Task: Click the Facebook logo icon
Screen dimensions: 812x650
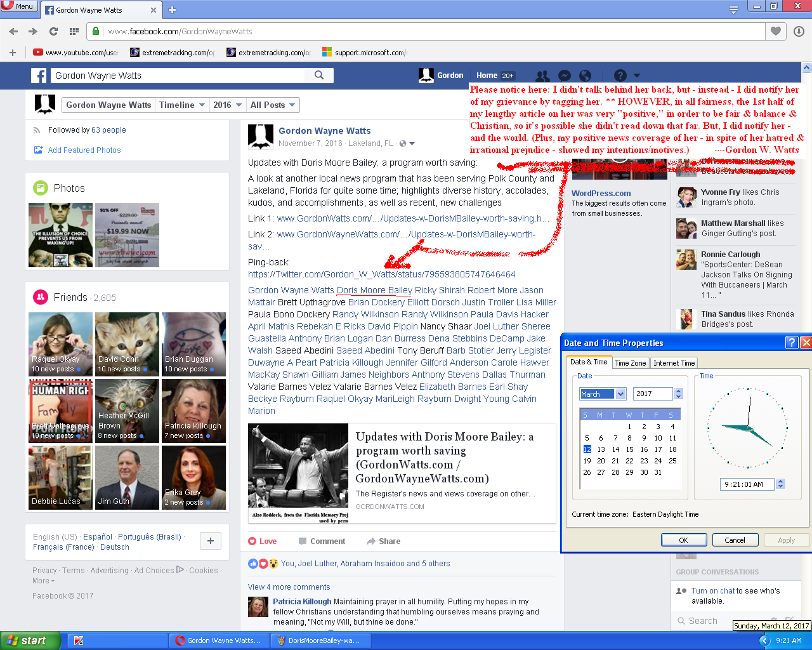Action: tap(39, 76)
